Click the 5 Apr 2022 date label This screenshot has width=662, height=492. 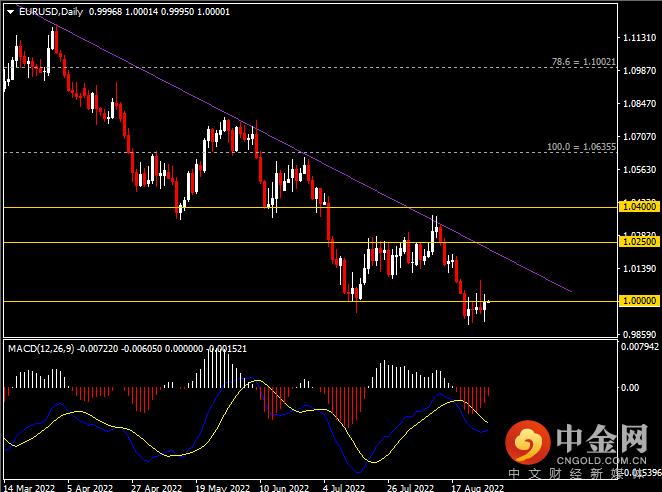coord(90,488)
